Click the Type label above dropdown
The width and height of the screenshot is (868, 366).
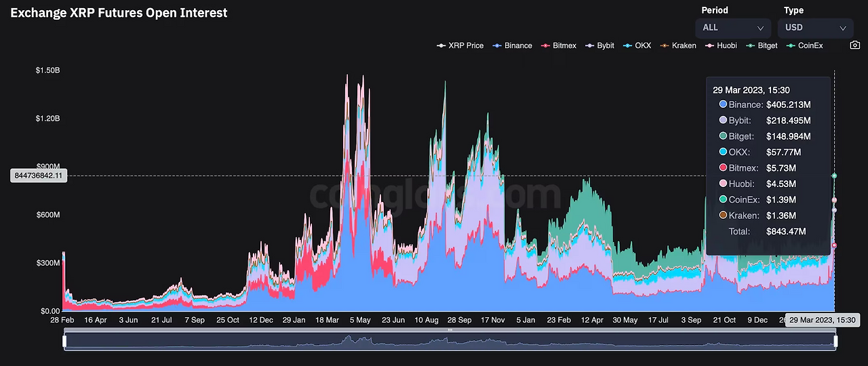tap(793, 10)
